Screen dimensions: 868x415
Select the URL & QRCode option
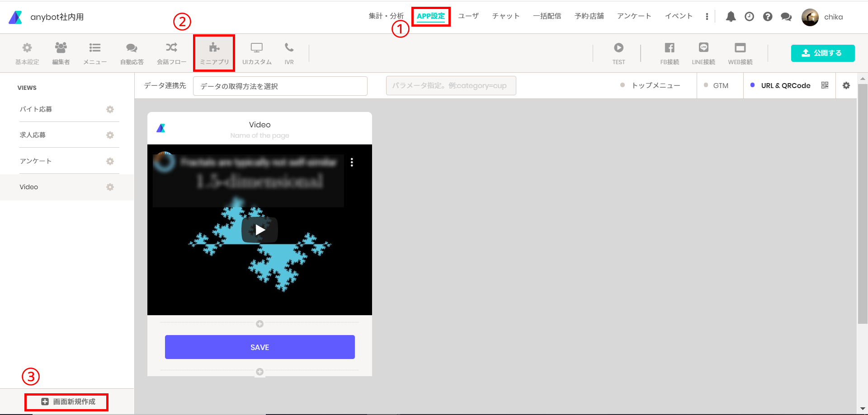coord(780,85)
